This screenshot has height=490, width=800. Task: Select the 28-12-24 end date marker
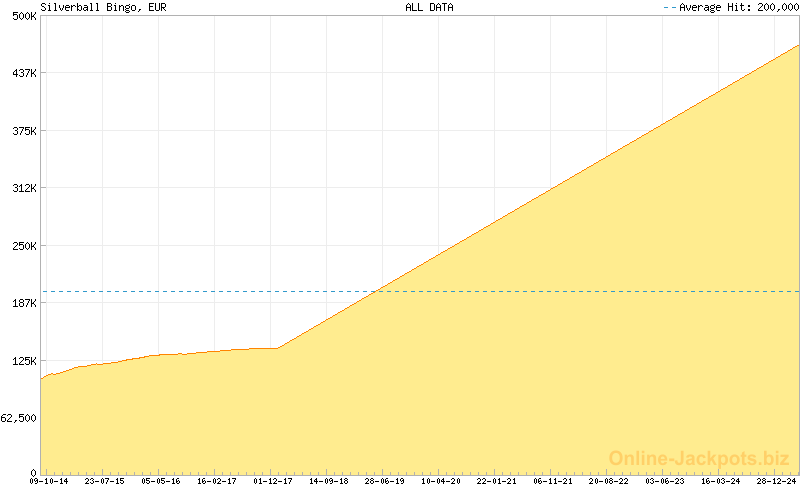pos(777,481)
